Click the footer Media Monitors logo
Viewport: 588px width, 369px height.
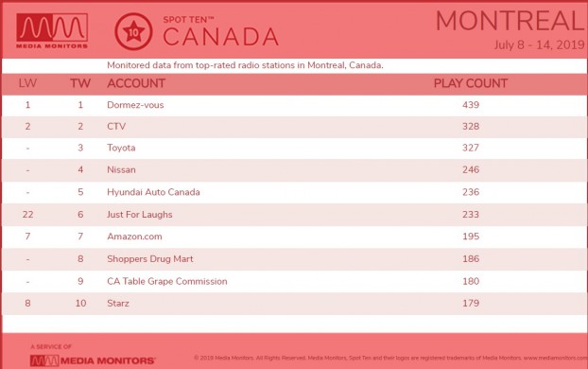tap(93, 360)
